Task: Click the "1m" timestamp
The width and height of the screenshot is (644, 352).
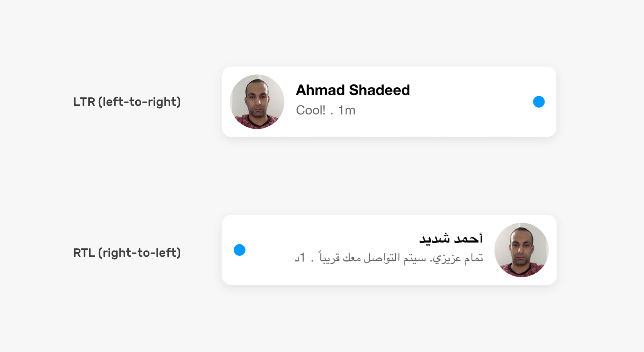Action: click(347, 111)
